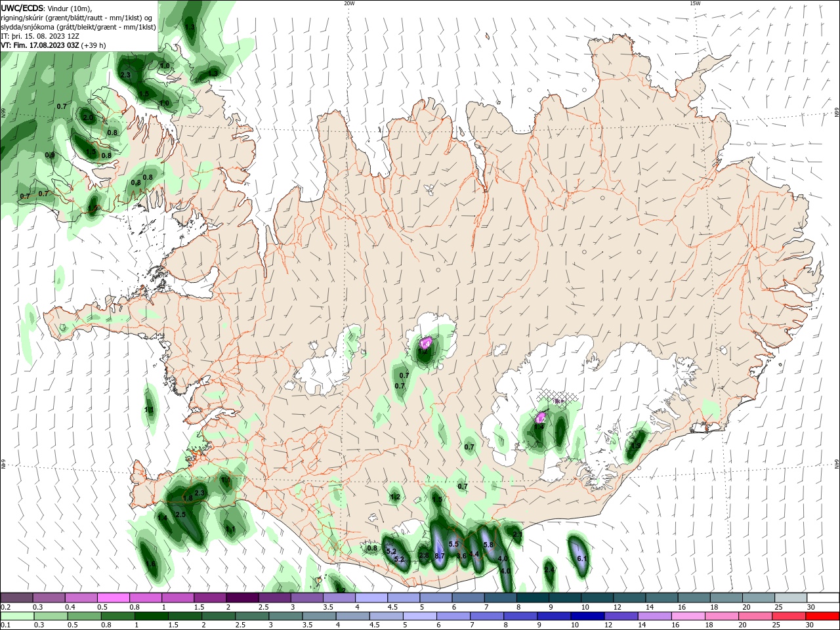This screenshot has width=840, height=630.
Task: Click the rain legend swatch between 1 and 1.5
Action: [x=151, y=616]
